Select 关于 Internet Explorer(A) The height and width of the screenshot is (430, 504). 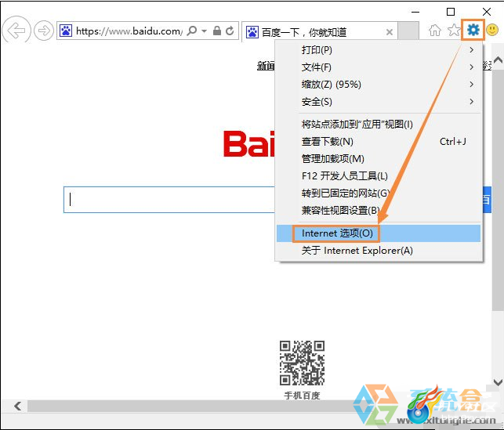pos(379,251)
